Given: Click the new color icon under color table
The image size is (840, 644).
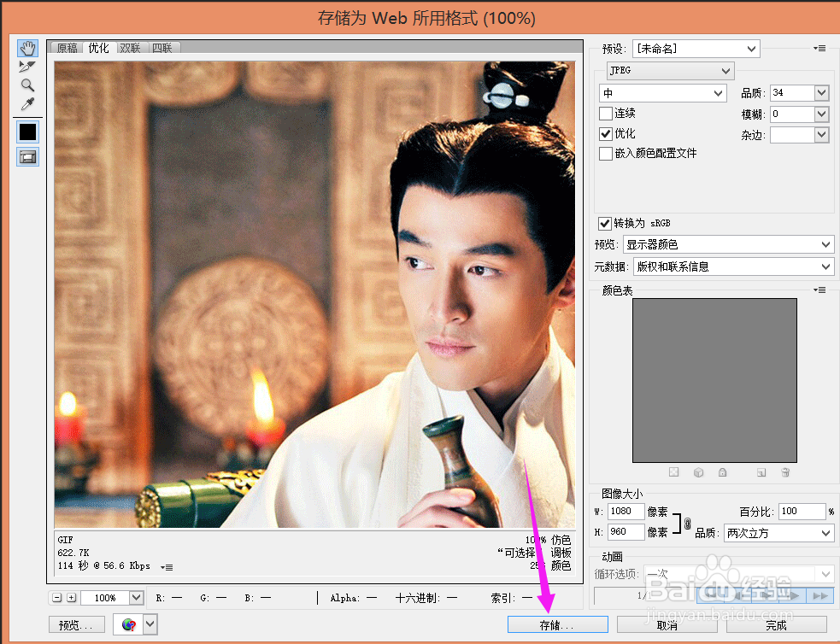Looking at the screenshot, I should [761, 472].
